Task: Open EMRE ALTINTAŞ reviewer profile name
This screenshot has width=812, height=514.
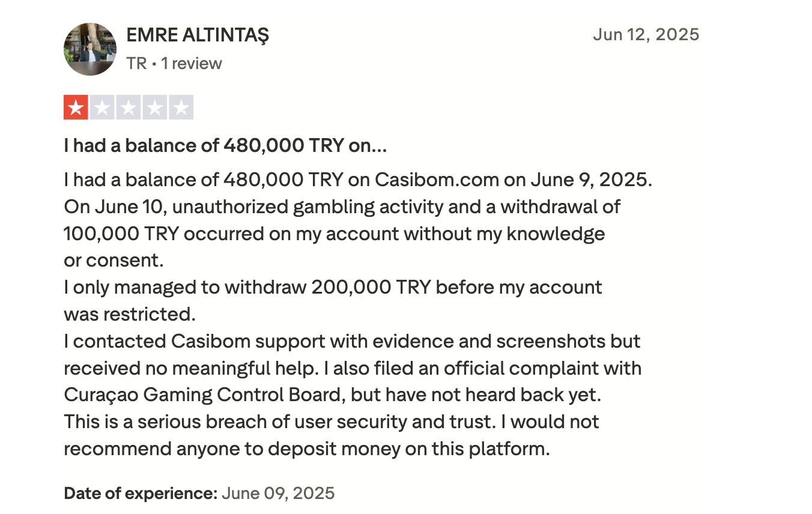Action: pos(198,35)
